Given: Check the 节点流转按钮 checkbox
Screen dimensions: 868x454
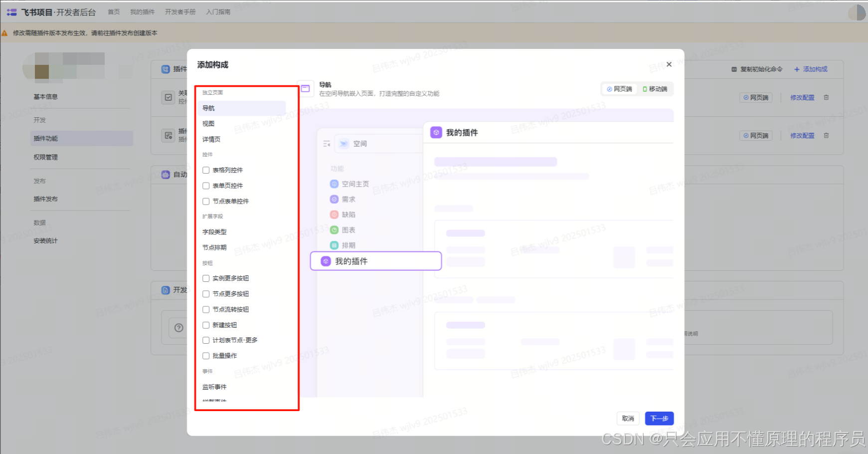Looking at the screenshot, I should (x=206, y=309).
